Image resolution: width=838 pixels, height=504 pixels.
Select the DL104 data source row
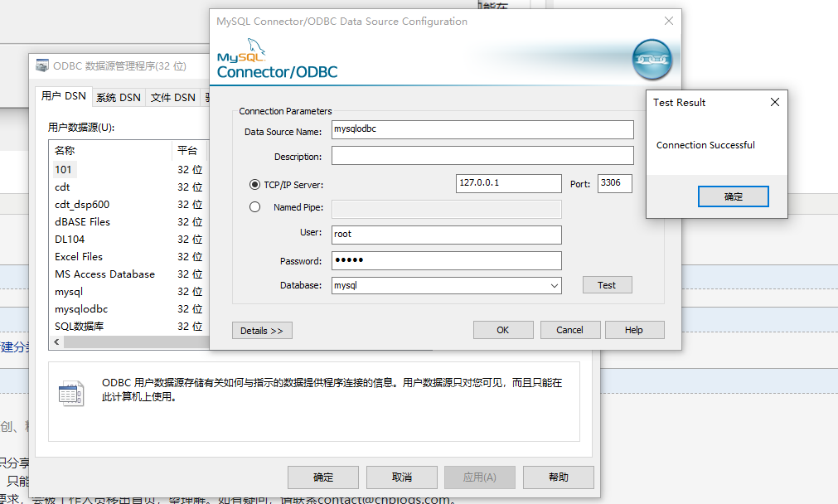(x=128, y=239)
